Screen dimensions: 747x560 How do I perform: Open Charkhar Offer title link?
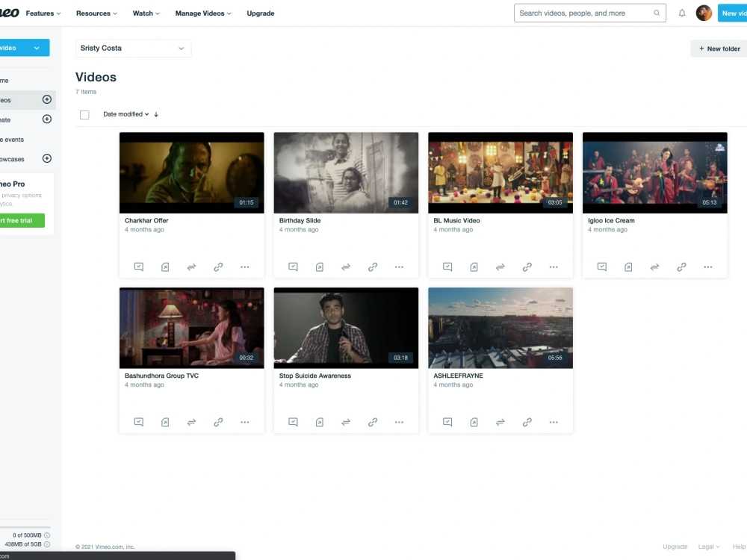point(146,220)
